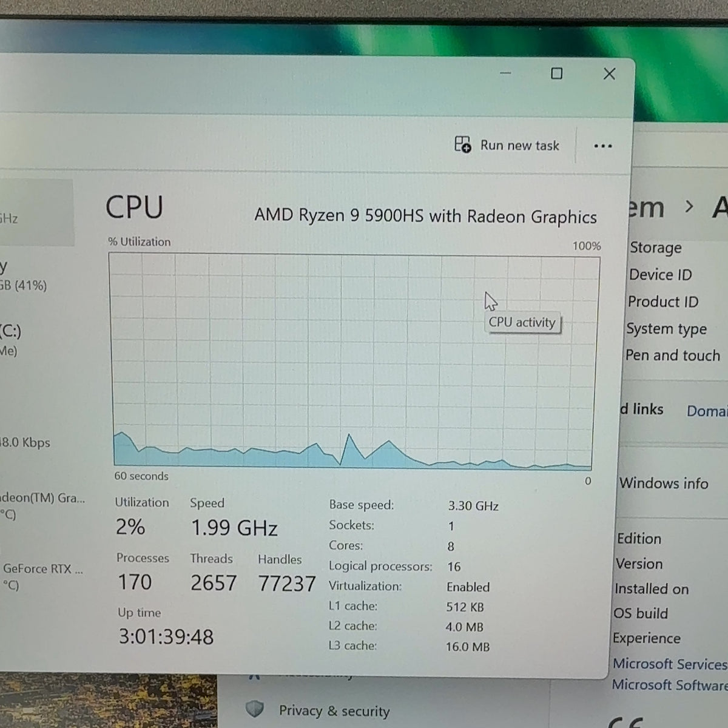Click the CPU heading text
The width and height of the screenshot is (728, 728).
point(134,207)
